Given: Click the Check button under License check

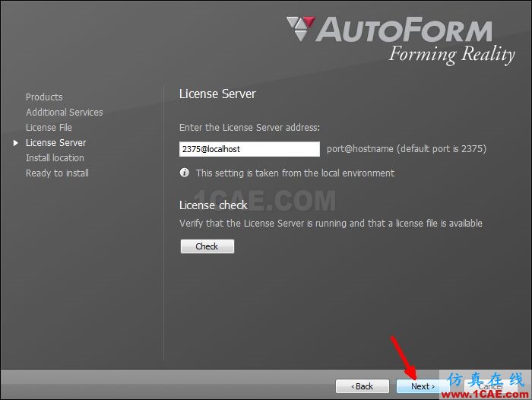Looking at the screenshot, I should click(207, 246).
